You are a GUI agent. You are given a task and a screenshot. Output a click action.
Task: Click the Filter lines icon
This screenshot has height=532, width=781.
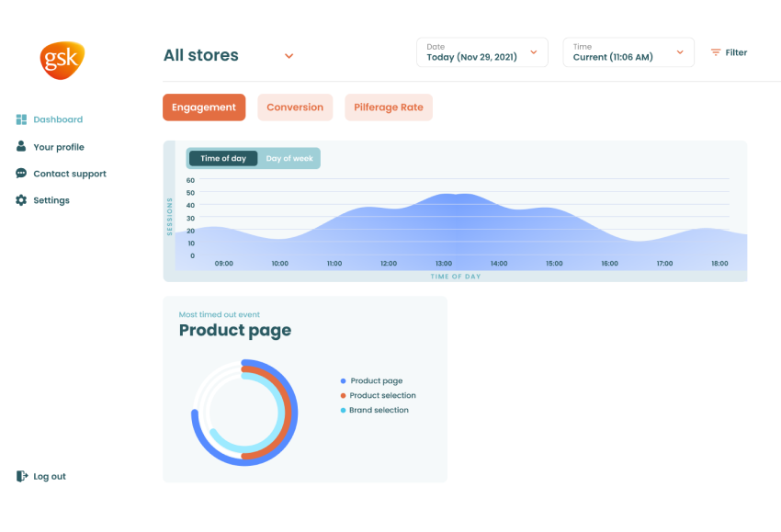click(716, 52)
